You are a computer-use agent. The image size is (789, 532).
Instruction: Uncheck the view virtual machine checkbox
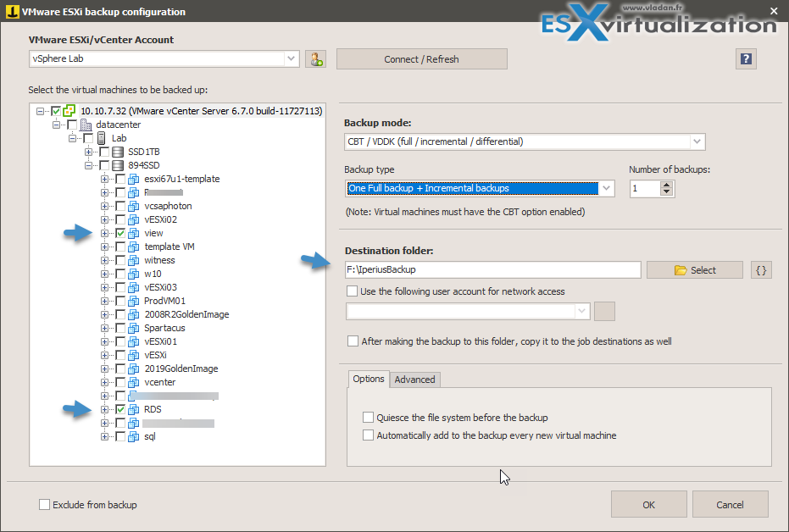click(120, 233)
